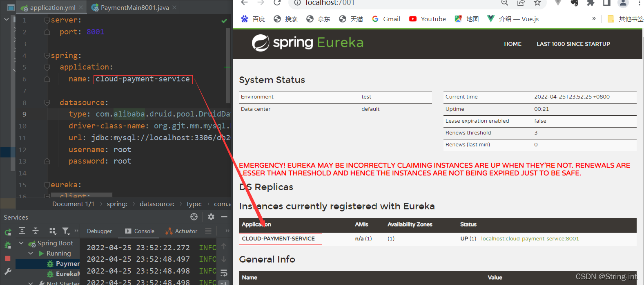Screen dimensions: 644x285
Task: Click the datasource: breadcrumb
Action: pyautogui.click(x=157, y=204)
